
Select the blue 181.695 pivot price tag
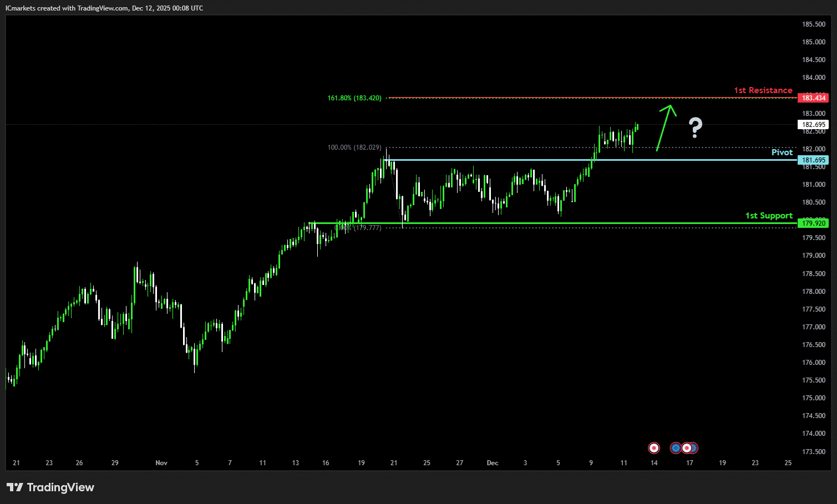813,160
